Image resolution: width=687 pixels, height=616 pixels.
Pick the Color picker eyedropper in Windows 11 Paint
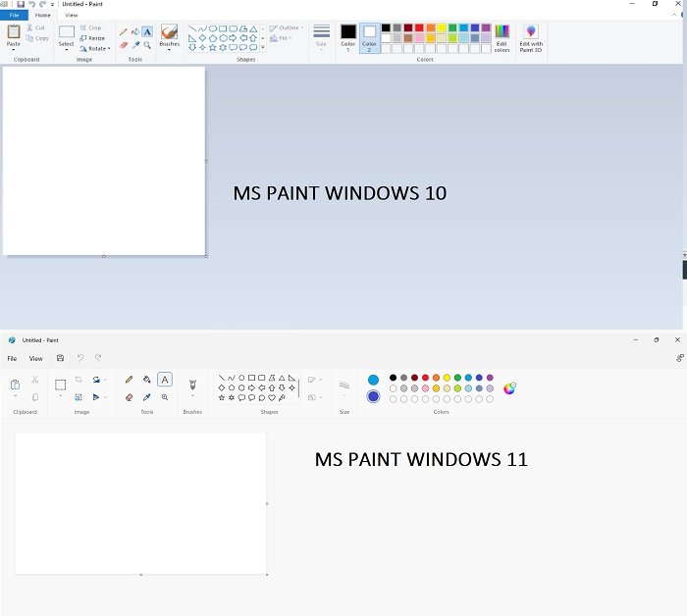click(147, 397)
